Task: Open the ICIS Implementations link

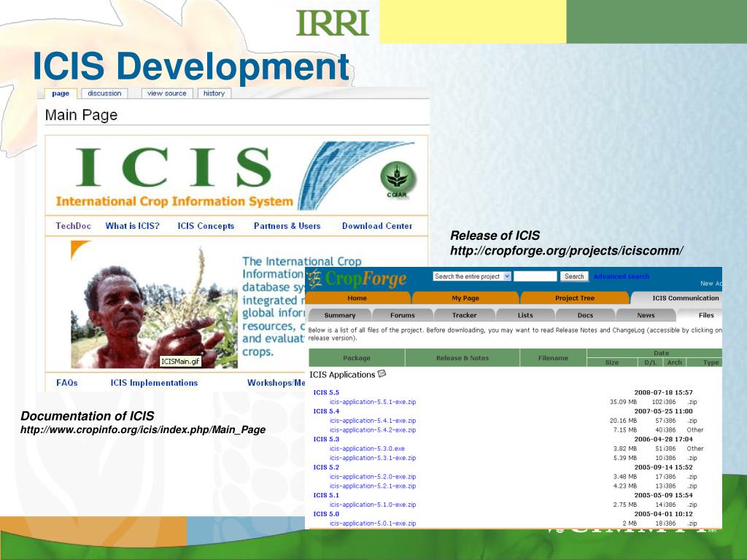Action: pos(154,382)
